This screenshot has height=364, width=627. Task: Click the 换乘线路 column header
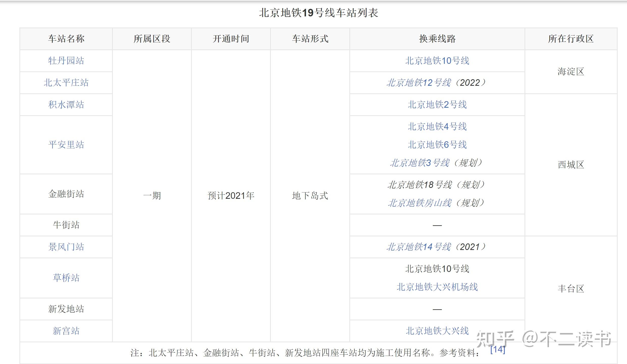(x=437, y=39)
